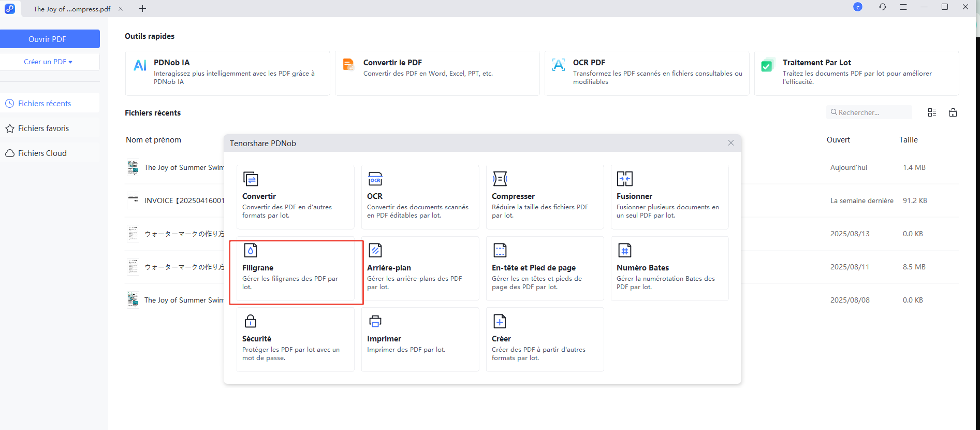Viewport: 980px width, 430px height.
Task: Close the Tenorshare PDNob dialog
Action: (730, 143)
